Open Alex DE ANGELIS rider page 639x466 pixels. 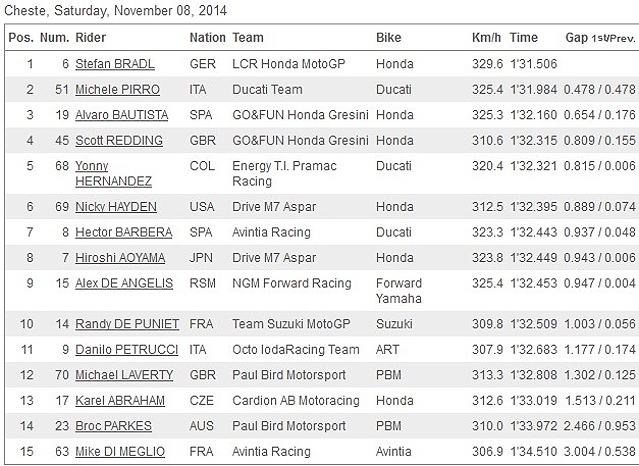[125, 284]
